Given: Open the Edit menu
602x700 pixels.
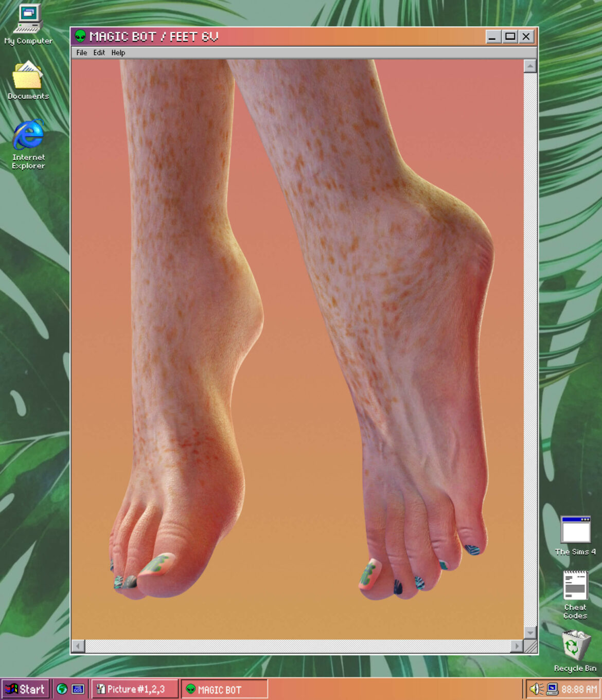Looking at the screenshot, I should [98, 52].
